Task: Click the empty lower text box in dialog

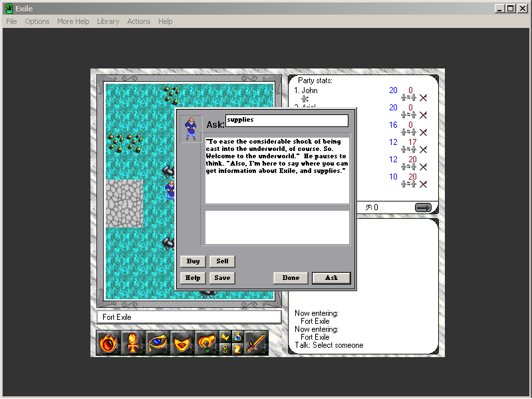Action: (277, 227)
